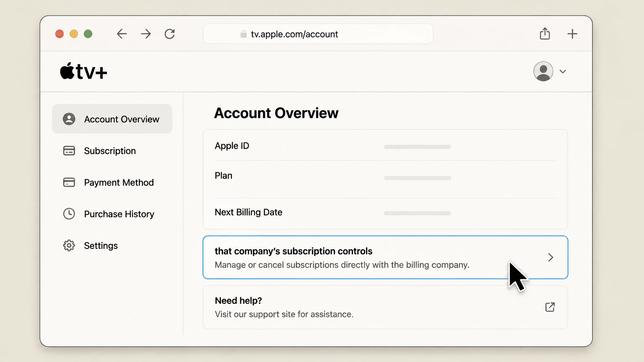Click the Plan row label
The width and height of the screenshot is (644, 362).
tap(223, 176)
